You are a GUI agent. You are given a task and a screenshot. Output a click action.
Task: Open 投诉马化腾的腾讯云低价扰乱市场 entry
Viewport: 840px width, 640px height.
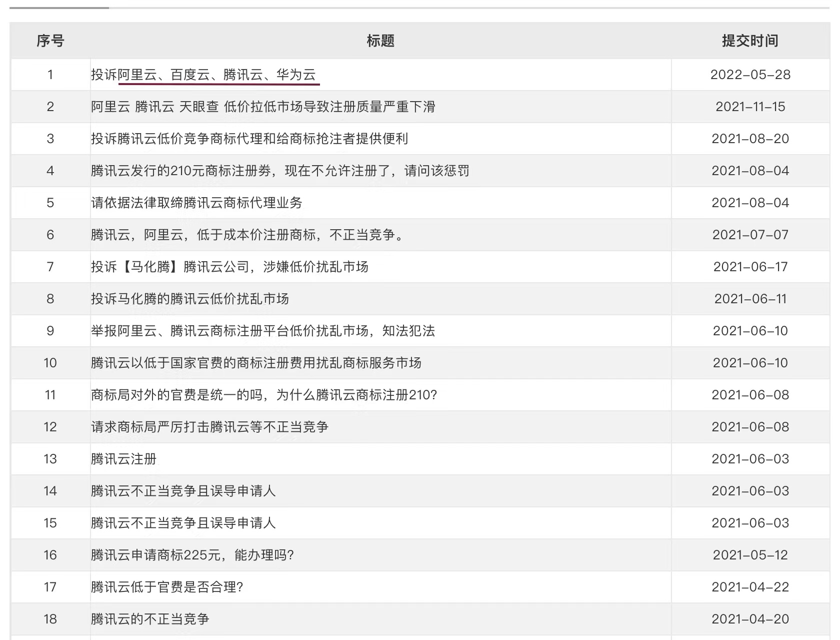click(x=190, y=299)
